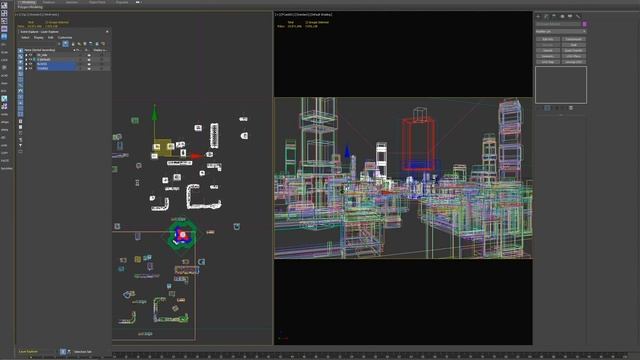This screenshot has height=360, width=640.
Task: Click the green Y-axis gizmo arrow in Top viewport
Action: pos(154,113)
